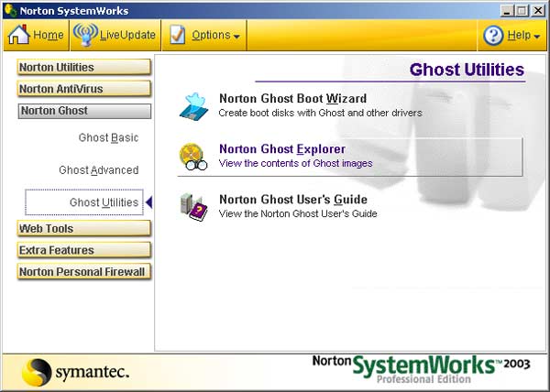Launch Norton Ghost Boot Wizard link
The width and height of the screenshot is (550, 392).
point(293,98)
